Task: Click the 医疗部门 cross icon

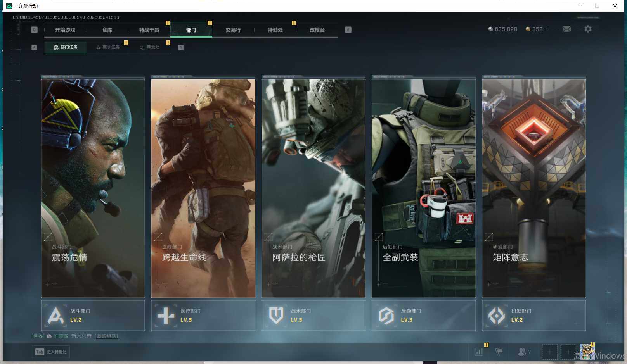Action: coord(166,316)
